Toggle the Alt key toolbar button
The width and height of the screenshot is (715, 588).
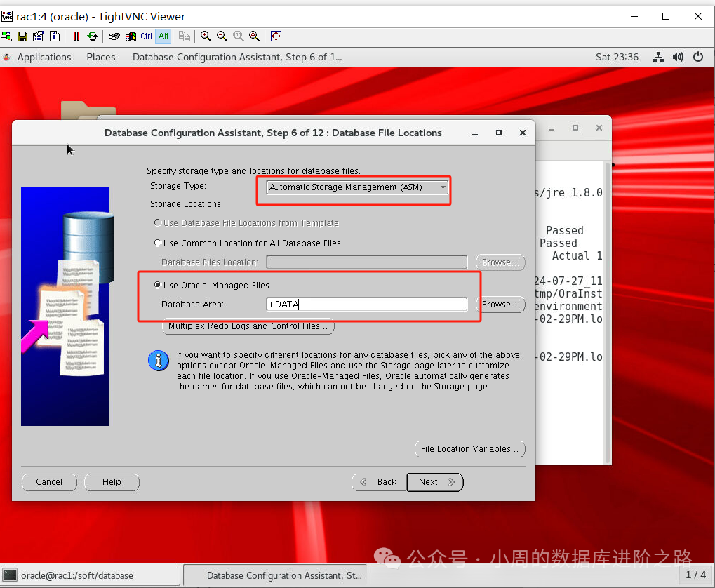163,36
